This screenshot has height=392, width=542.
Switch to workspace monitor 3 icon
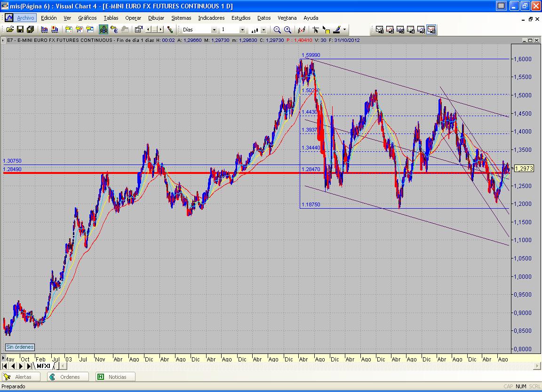point(400,30)
